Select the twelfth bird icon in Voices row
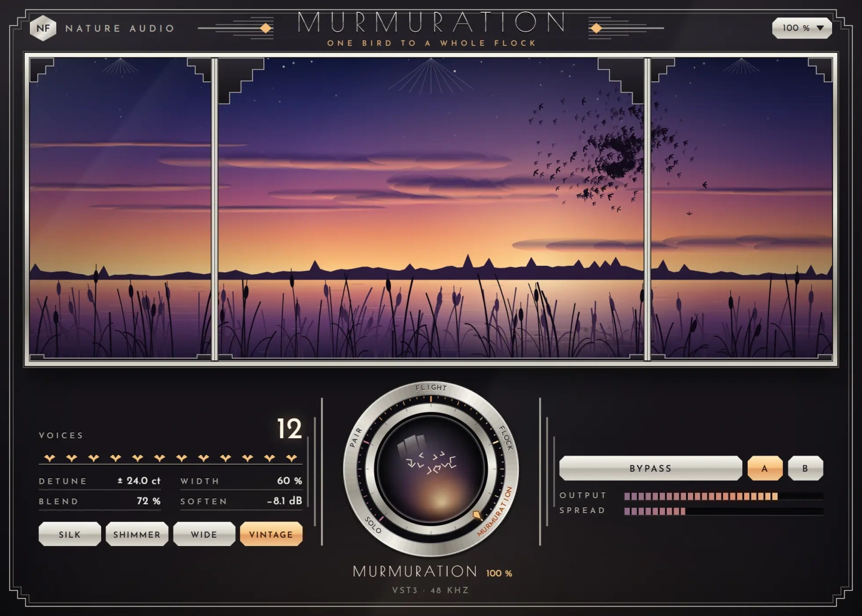 tap(292, 458)
